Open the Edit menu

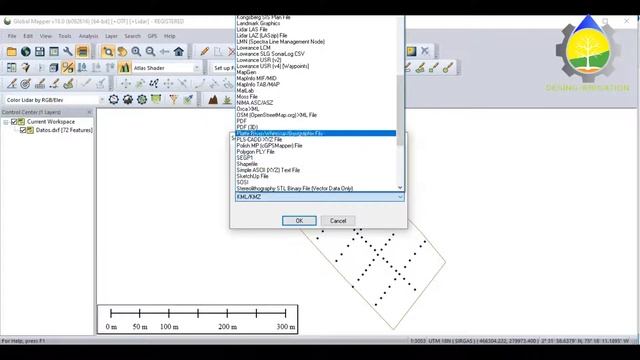[x=28, y=36]
